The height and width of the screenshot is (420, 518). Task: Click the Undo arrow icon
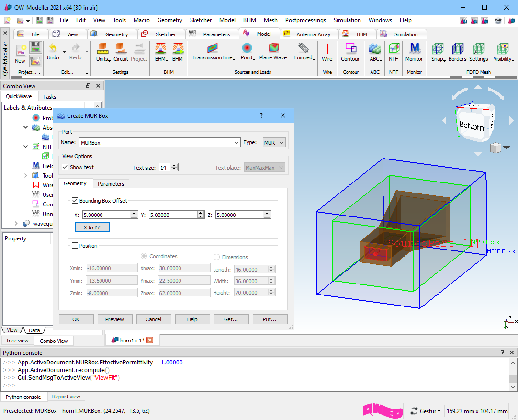[53, 48]
